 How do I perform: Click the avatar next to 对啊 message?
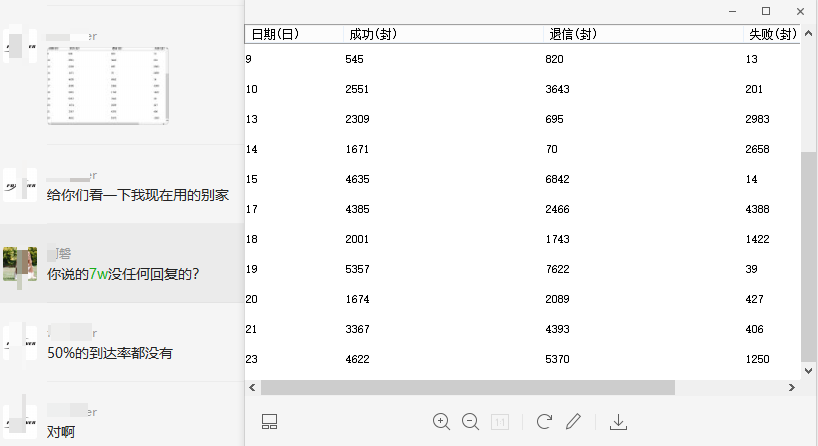[x=20, y=422]
